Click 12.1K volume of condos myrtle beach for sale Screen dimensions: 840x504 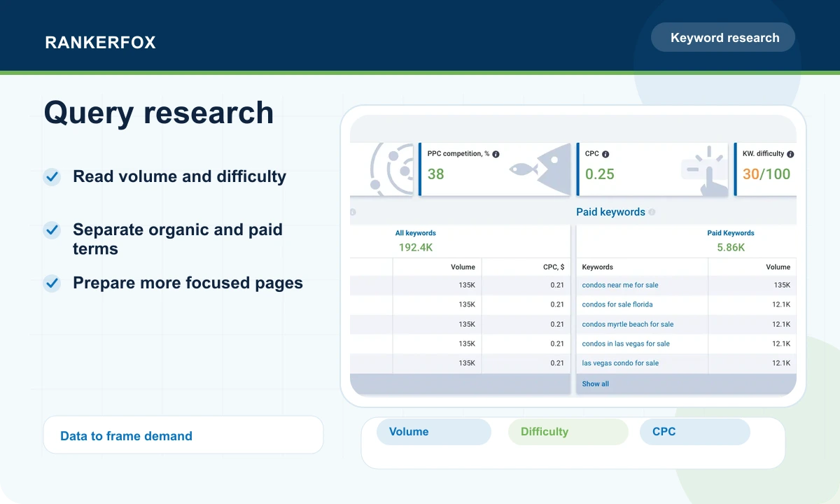(781, 324)
